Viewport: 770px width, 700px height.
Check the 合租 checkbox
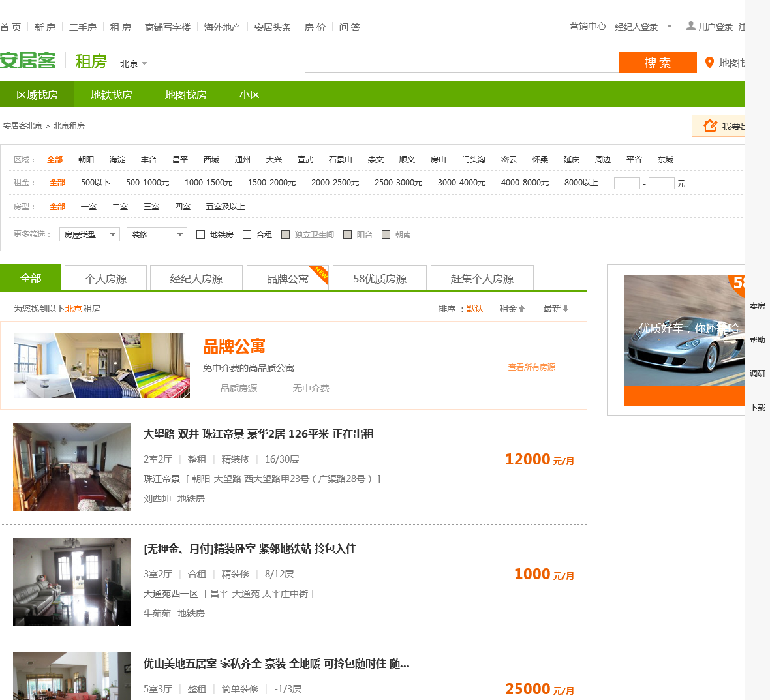[247, 235]
